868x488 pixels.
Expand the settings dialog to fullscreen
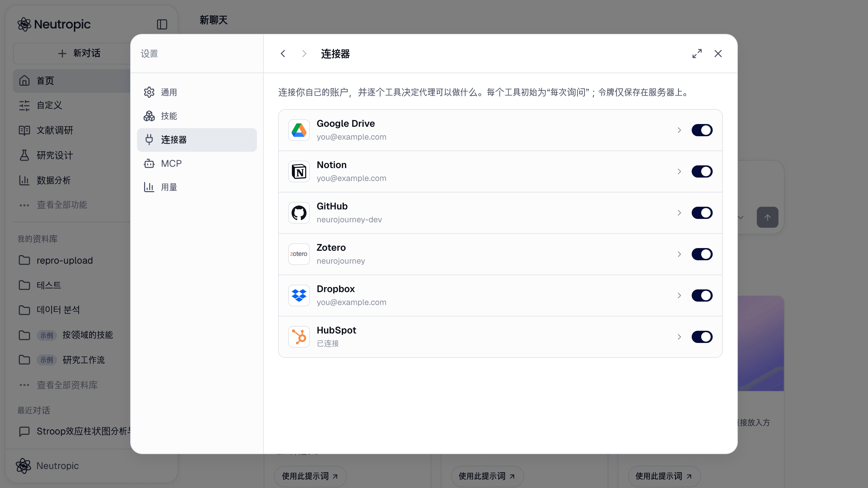tap(697, 54)
